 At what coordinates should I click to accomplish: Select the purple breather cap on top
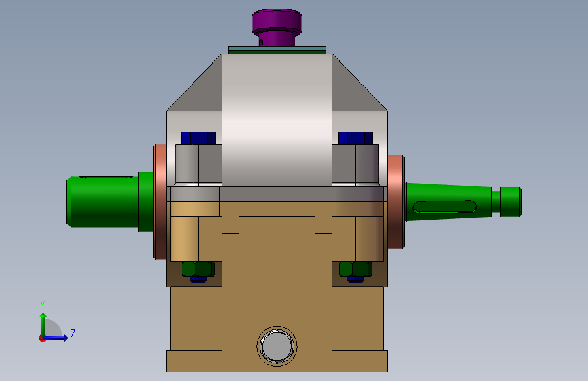(x=277, y=28)
